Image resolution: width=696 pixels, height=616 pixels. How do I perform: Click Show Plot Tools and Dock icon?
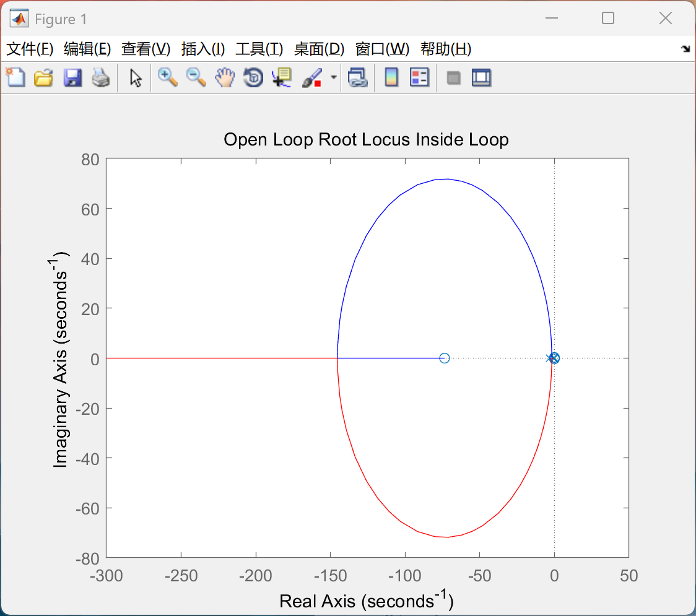pos(481,77)
